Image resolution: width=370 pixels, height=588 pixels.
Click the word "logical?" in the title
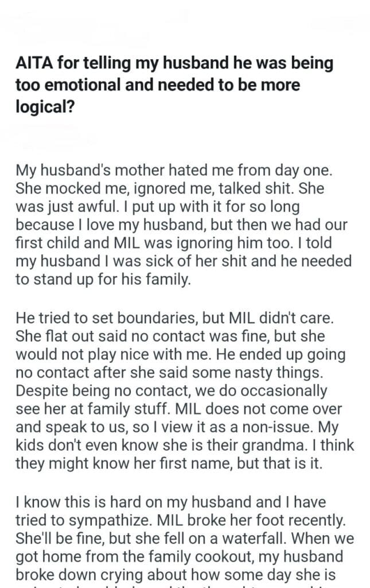(43, 107)
